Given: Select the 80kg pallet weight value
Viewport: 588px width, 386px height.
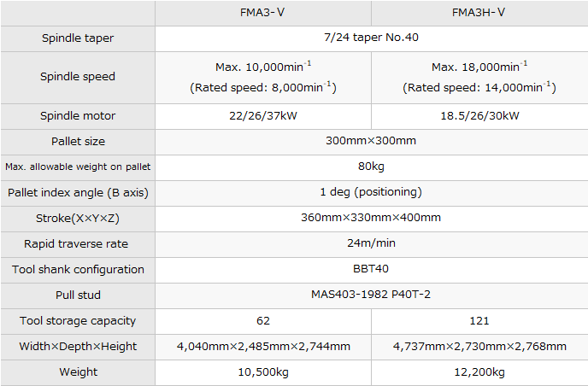Looking at the screenshot, I should tap(370, 167).
